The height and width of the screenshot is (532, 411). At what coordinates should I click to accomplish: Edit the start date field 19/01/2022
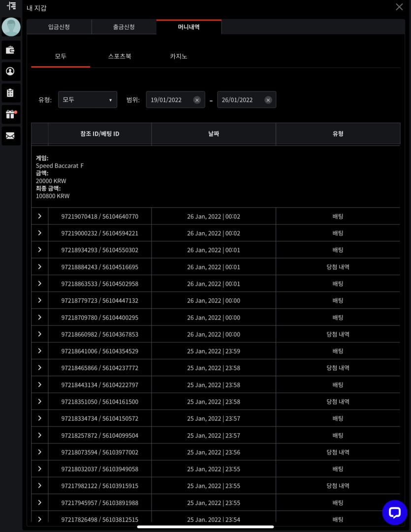[x=176, y=100]
